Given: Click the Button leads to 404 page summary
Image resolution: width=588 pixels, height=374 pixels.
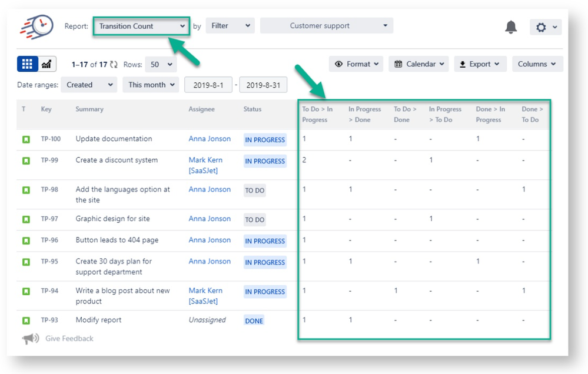Looking at the screenshot, I should (x=117, y=240).
